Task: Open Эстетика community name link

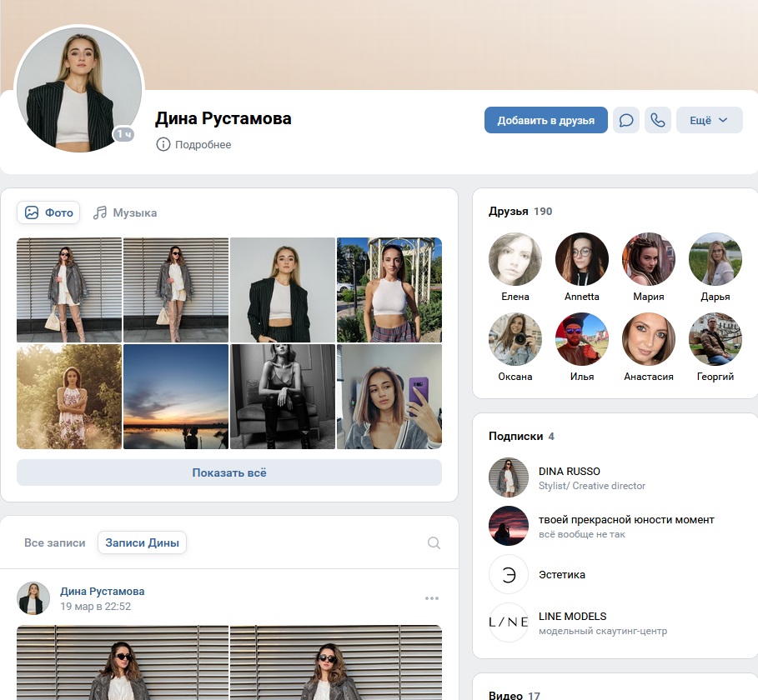Action: point(562,574)
